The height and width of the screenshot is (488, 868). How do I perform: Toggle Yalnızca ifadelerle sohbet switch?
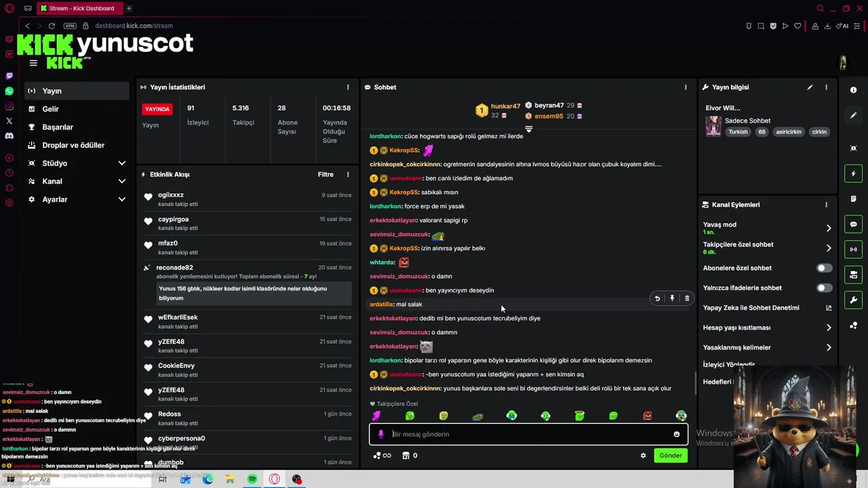point(824,287)
